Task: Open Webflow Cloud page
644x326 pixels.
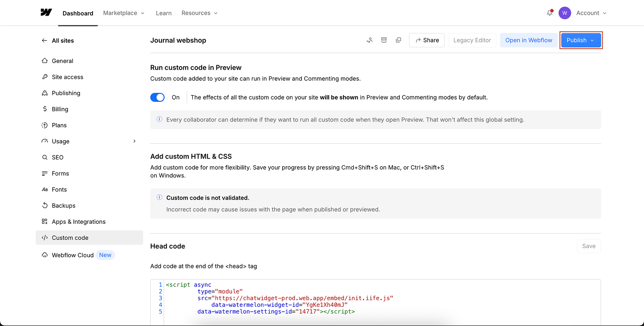Action: pyautogui.click(x=89, y=255)
